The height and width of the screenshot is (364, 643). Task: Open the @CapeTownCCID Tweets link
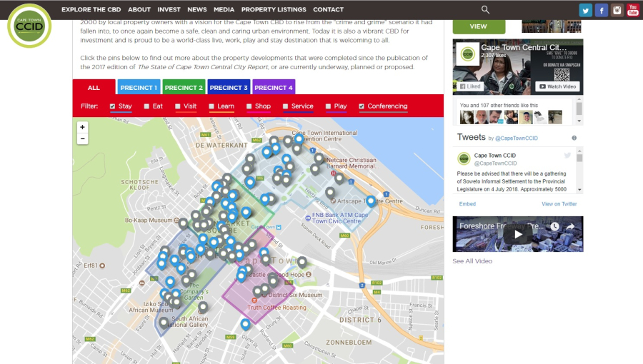517,138
